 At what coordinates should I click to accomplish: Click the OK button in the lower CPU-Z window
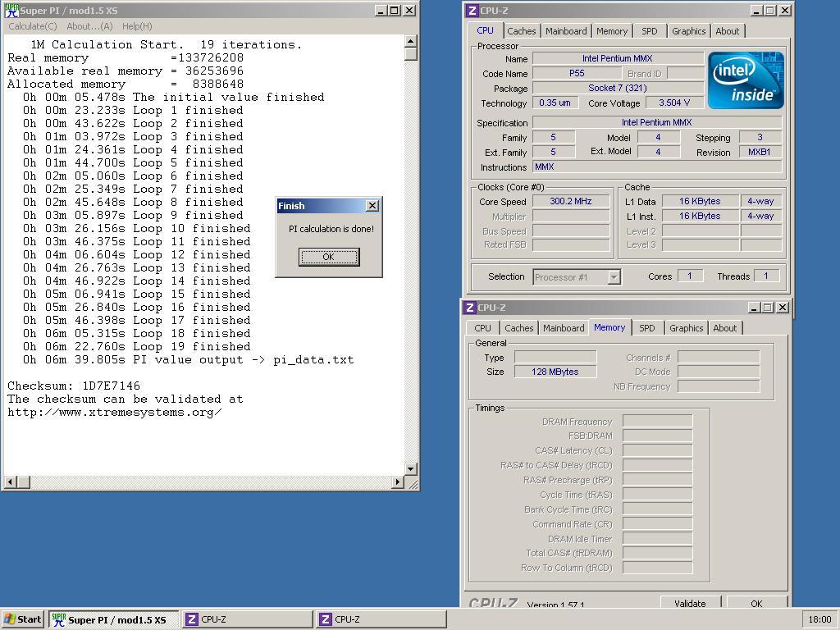(756, 602)
